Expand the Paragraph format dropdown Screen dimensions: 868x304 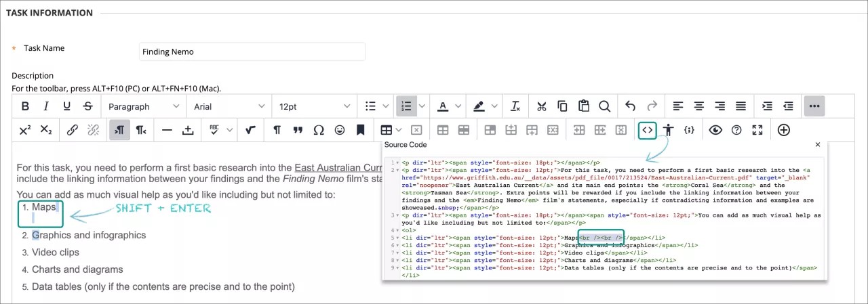coord(144,106)
